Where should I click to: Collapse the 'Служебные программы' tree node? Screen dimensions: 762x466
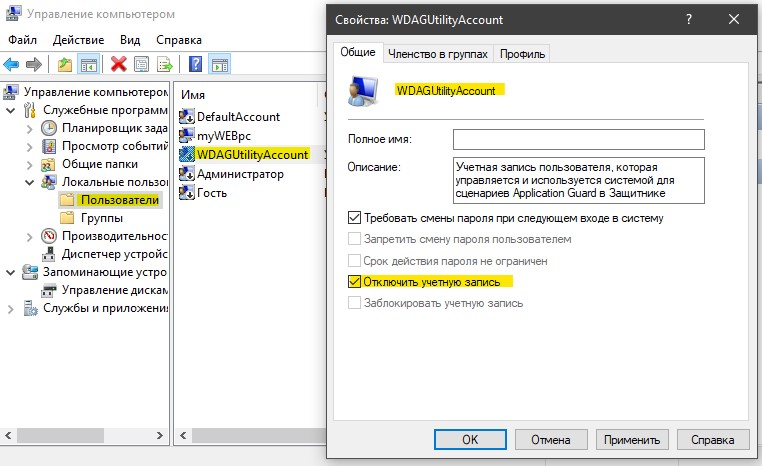click(x=10, y=111)
